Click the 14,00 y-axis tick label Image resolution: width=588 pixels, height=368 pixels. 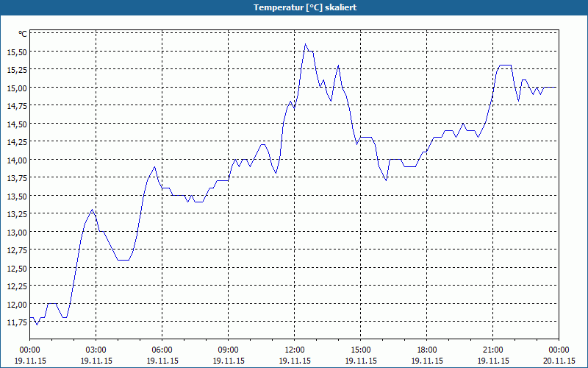(x=17, y=160)
